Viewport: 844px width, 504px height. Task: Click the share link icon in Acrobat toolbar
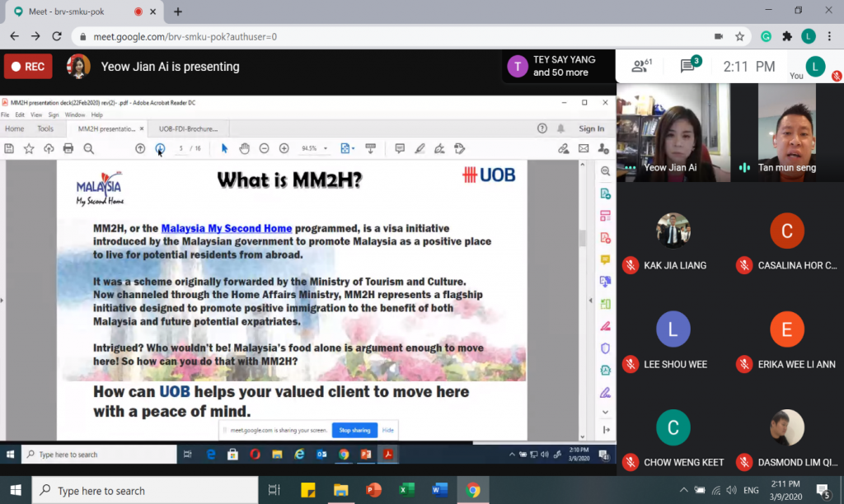564,148
